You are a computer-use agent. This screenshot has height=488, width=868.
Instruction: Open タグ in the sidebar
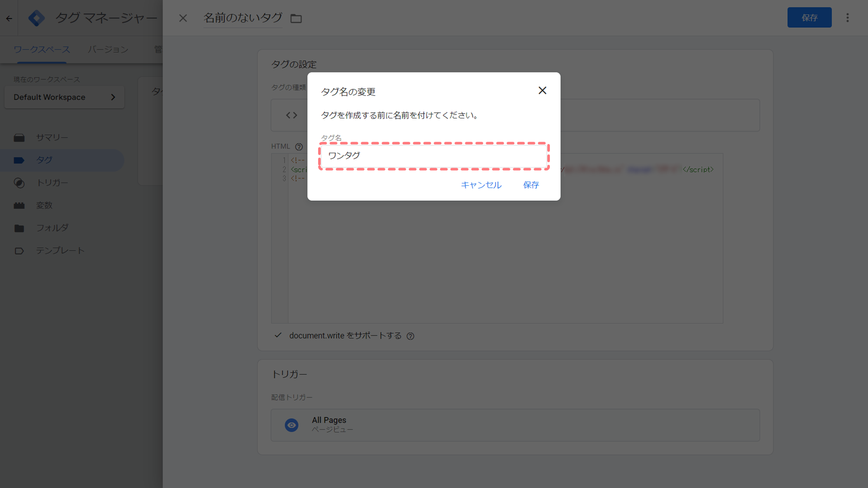62,160
